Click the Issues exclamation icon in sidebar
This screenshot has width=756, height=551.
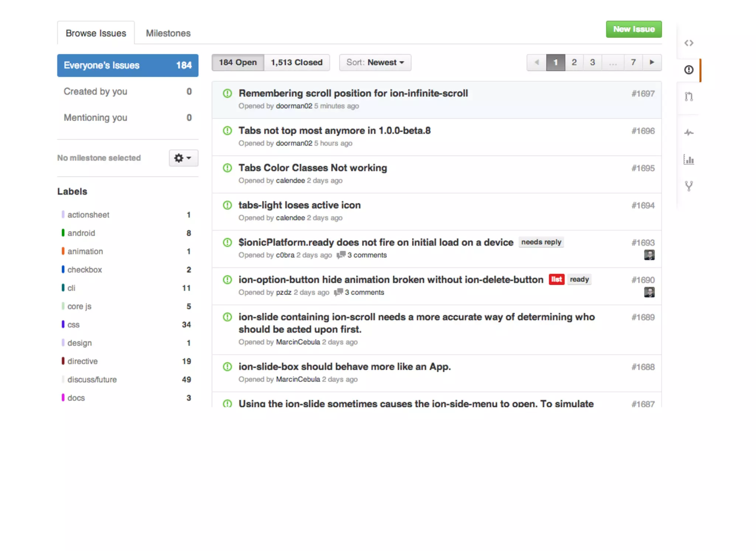688,70
